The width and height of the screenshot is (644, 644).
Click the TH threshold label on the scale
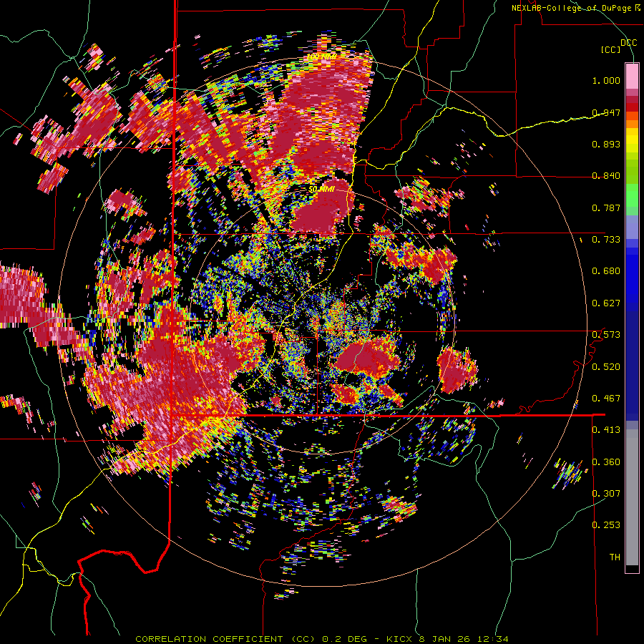(615, 557)
